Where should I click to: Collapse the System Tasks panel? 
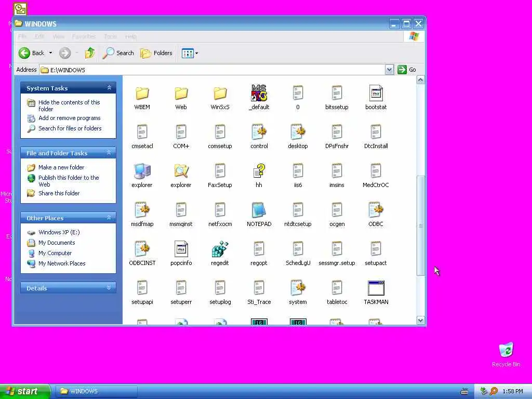[x=109, y=88]
